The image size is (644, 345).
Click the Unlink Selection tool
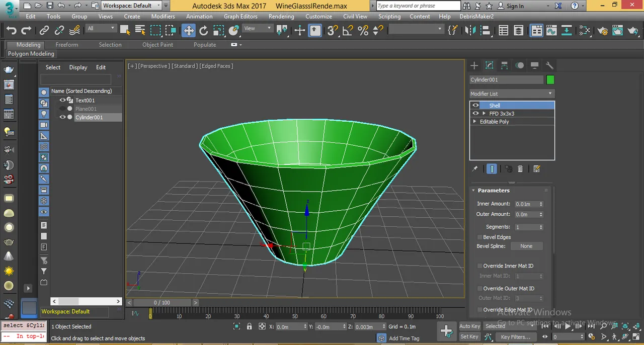[59, 30]
